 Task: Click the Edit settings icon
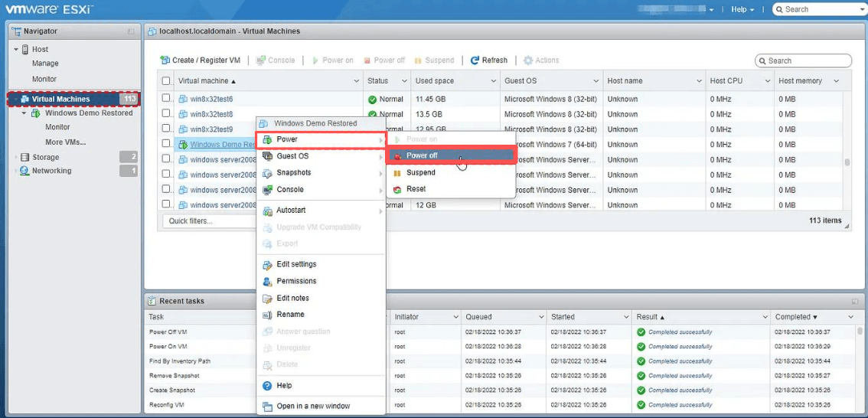267,265
